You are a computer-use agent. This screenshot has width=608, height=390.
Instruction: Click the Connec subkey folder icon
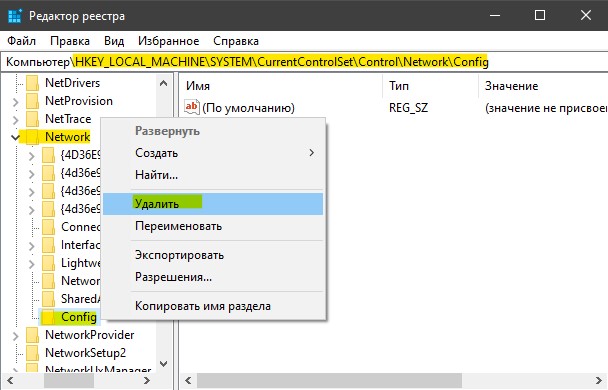[48, 227]
